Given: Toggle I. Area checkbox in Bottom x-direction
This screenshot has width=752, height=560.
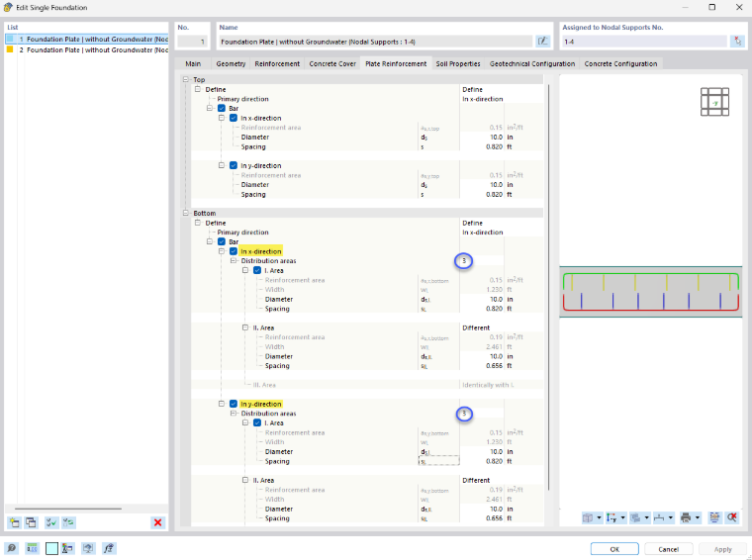Looking at the screenshot, I should pos(257,270).
